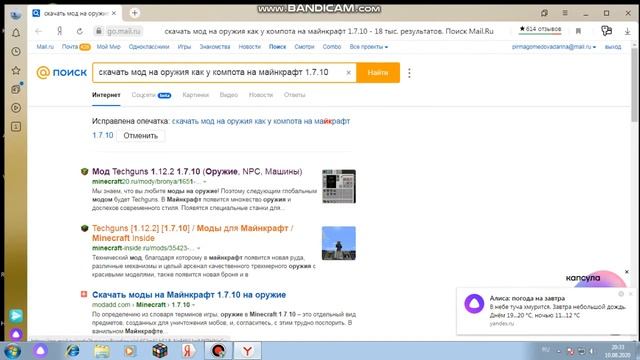Launch Internet Explorer from taskbar
This screenshot has width=640, height=360.
point(73,351)
